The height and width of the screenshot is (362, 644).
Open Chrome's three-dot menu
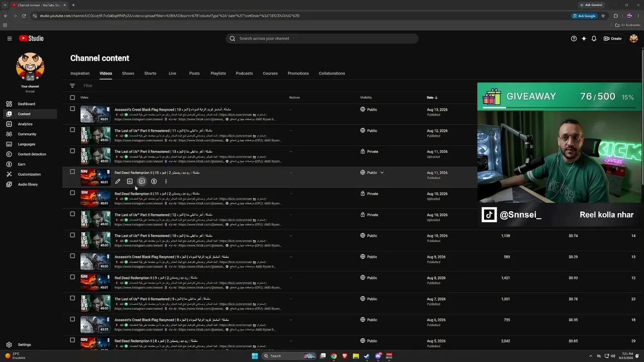point(638,16)
